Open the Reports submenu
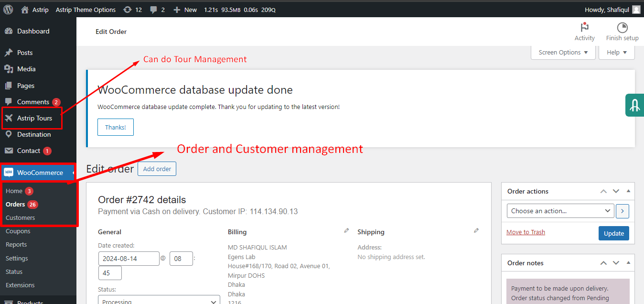The height and width of the screenshot is (304, 644). [16, 244]
